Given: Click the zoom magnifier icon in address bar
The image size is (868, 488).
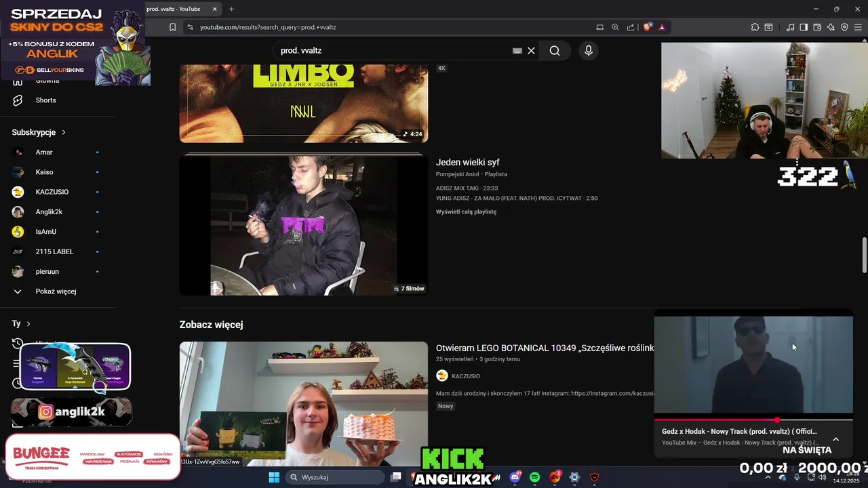Looking at the screenshot, I should [615, 27].
